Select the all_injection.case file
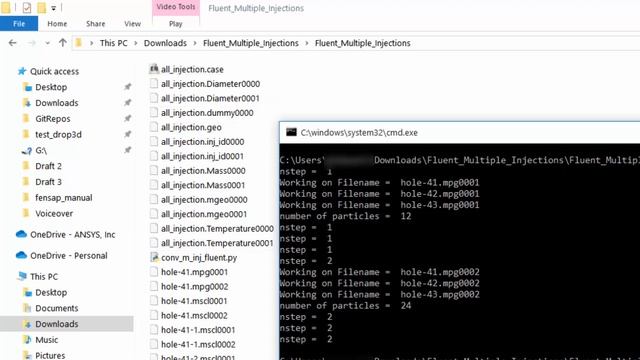Screen dimensions: 640x360 click(x=192, y=69)
